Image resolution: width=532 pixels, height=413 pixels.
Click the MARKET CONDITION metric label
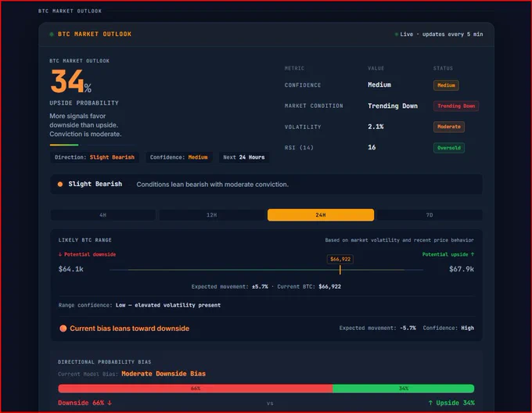pyautogui.click(x=314, y=106)
